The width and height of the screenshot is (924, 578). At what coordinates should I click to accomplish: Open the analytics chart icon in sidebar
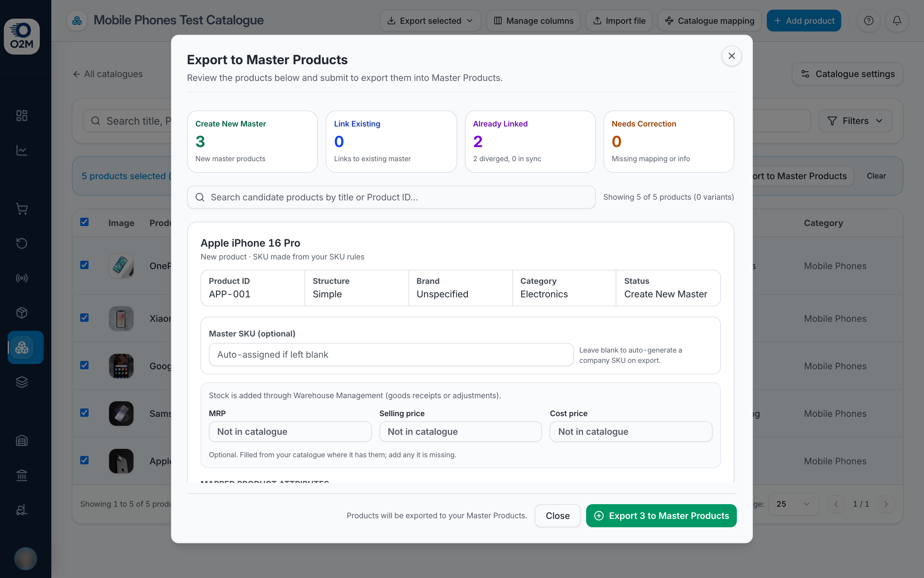pyautogui.click(x=22, y=150)
